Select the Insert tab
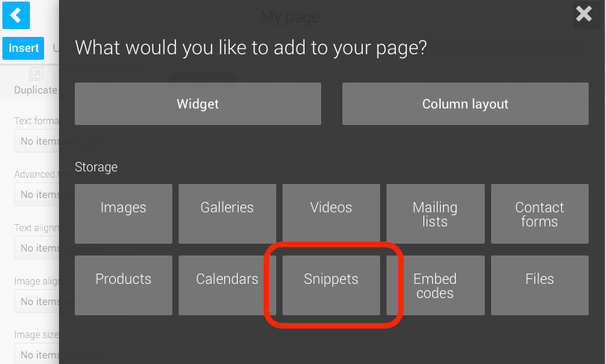606x364 pixels. (24, 48)
